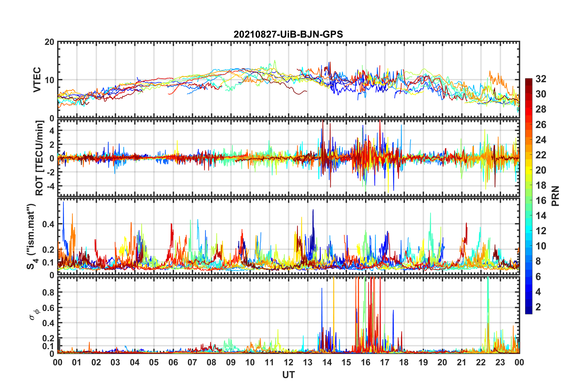Select the PRN colorbar tick label "2"
This screenshot has width=577, height=392.
(538, 307)
